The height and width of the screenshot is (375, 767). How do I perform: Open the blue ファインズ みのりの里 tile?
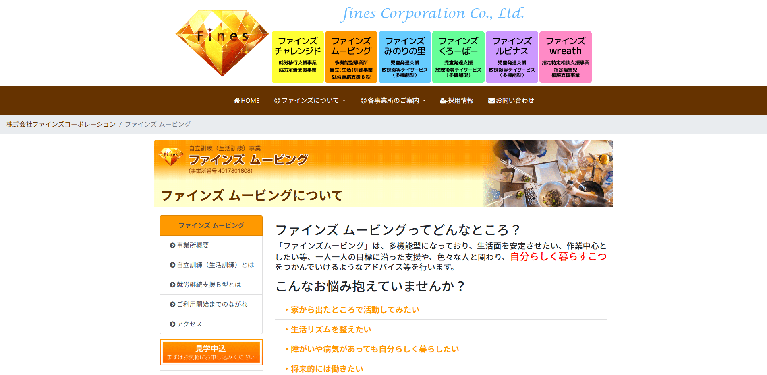point(405,57)
